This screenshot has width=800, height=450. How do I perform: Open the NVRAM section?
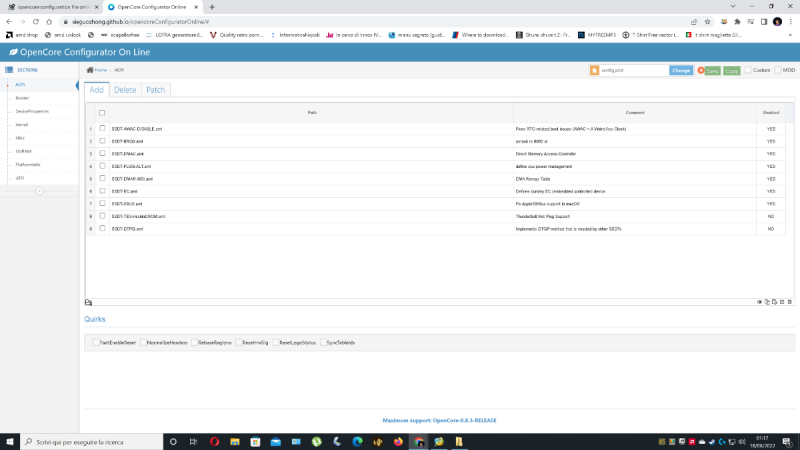(x=23, y=151)
